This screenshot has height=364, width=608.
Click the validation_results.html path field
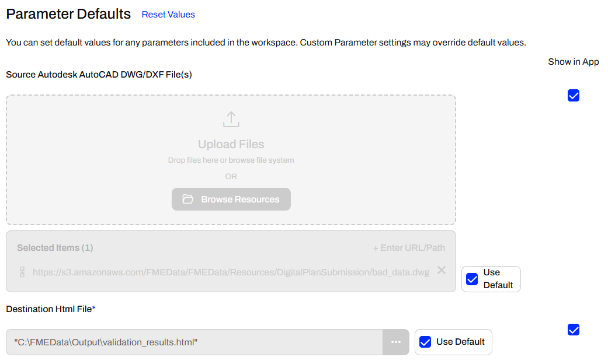pos(194,342)
